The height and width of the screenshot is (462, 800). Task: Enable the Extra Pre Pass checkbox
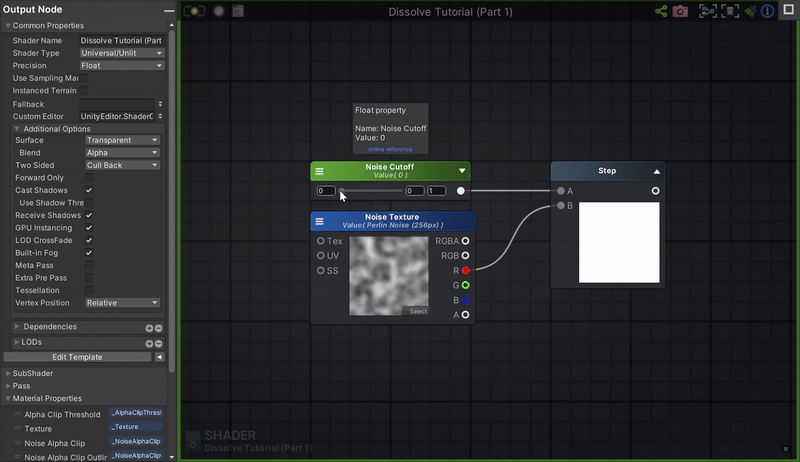point(89,278)
